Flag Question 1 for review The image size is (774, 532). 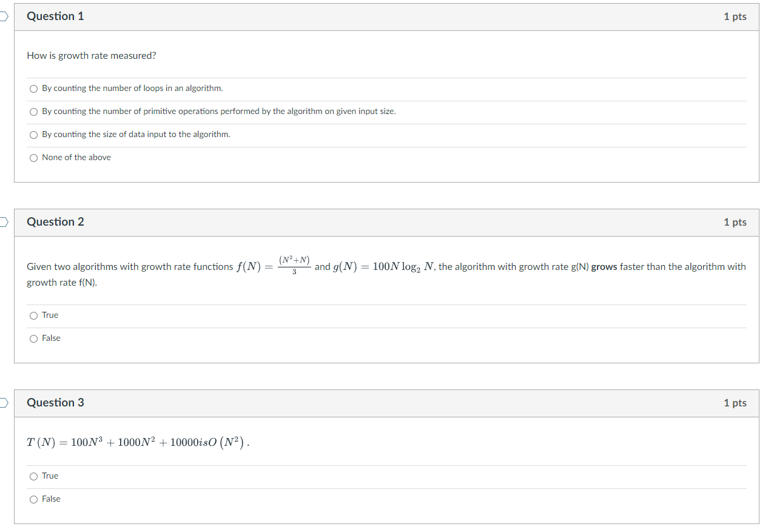point(2,16)
